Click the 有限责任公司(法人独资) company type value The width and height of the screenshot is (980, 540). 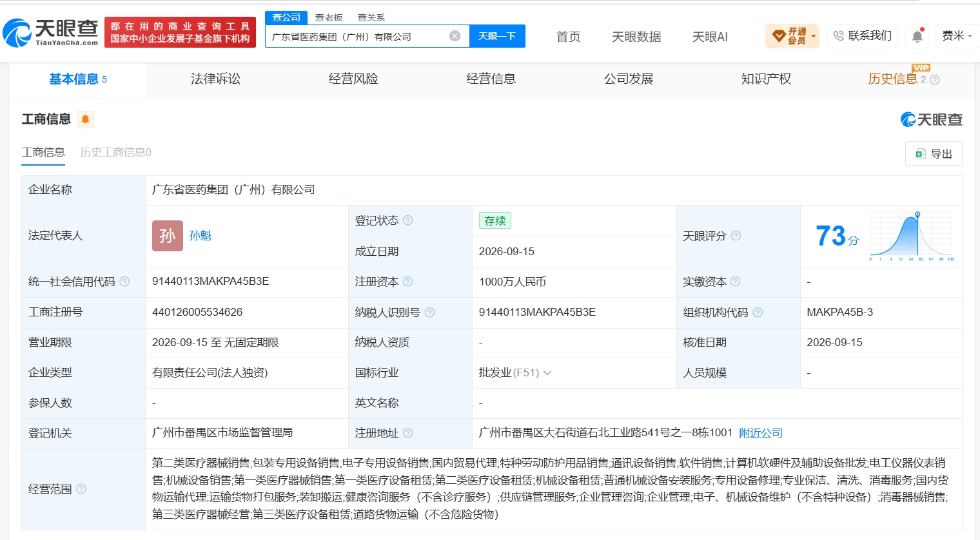tap(210, 373)
